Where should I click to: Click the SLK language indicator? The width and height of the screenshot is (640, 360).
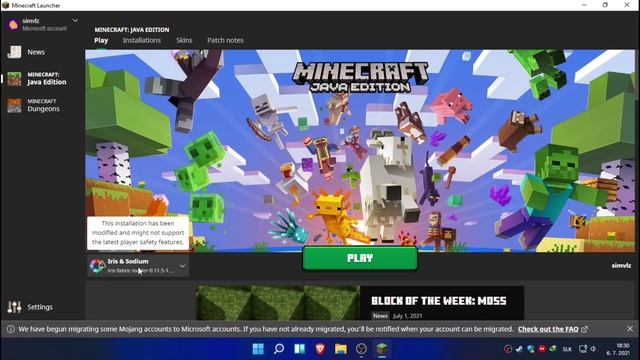[567, 349]
